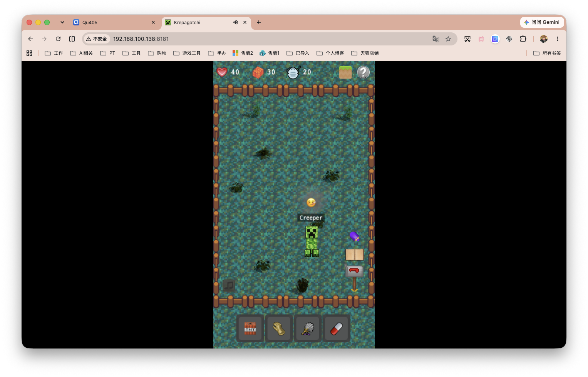Open the book in the pen
Image resolution: width=588 pixels, height=377 pixels.
[x=355, y=255]
